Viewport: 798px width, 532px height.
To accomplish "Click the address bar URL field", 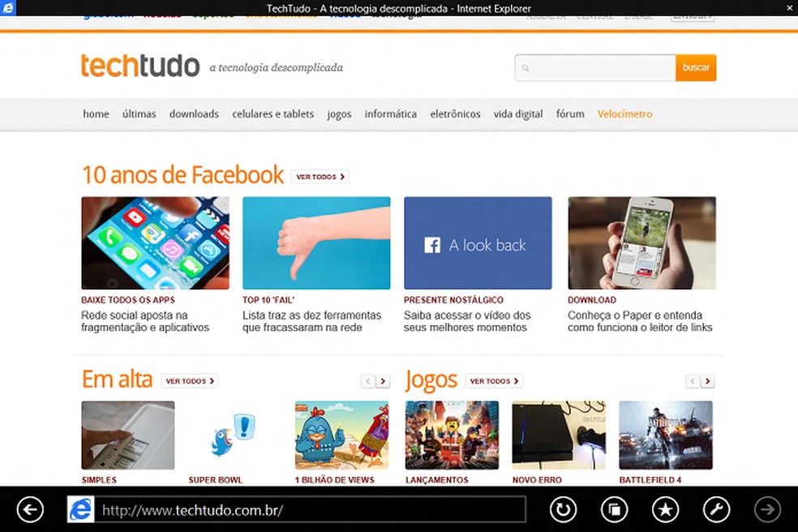I will [x=311, y=509].
